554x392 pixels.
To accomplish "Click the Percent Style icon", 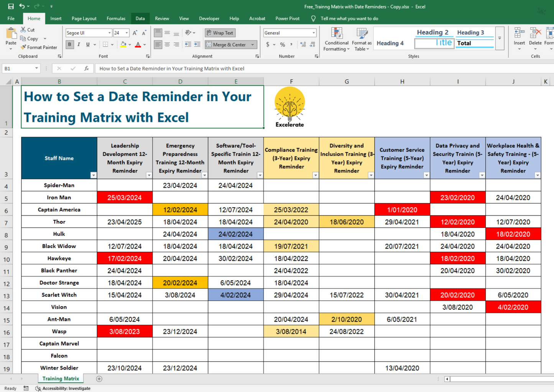I will point(283,45).
